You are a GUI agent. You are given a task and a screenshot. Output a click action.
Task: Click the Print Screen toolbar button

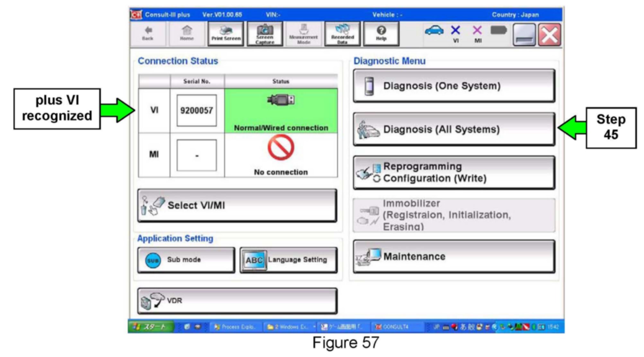[226, 34]
